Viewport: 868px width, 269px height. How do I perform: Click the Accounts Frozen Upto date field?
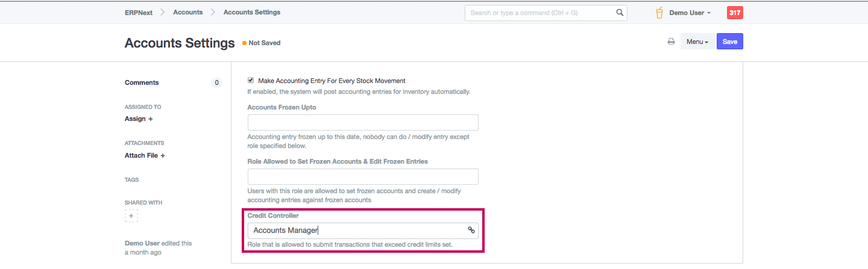(x=363, y=122)
